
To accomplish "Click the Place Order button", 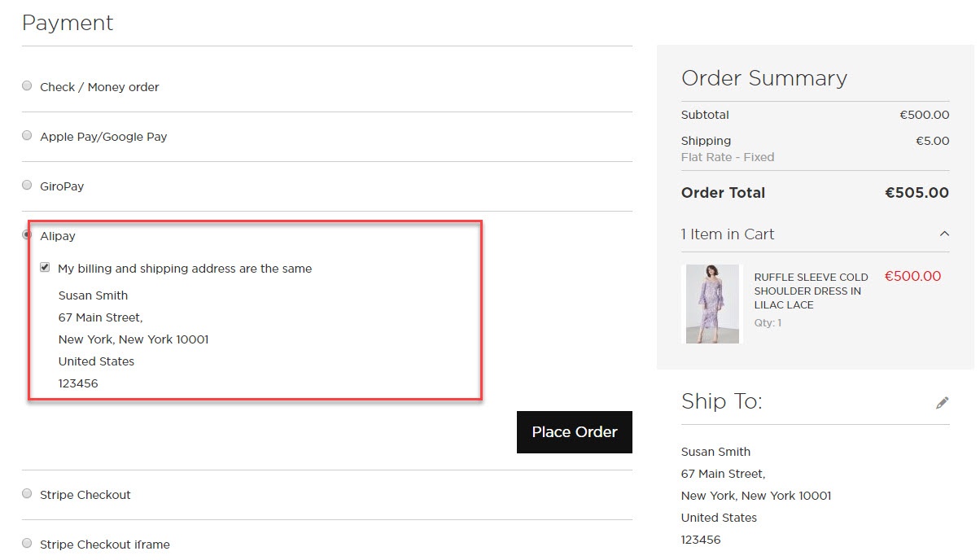I will [x=574, y=432].
